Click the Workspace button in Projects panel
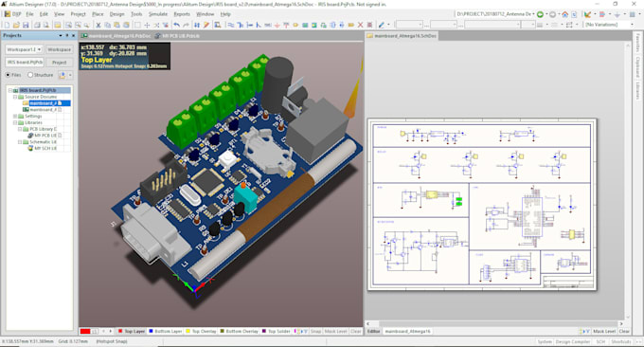The height and width of the screenshot is (347, 644). [x=59, y=49]
